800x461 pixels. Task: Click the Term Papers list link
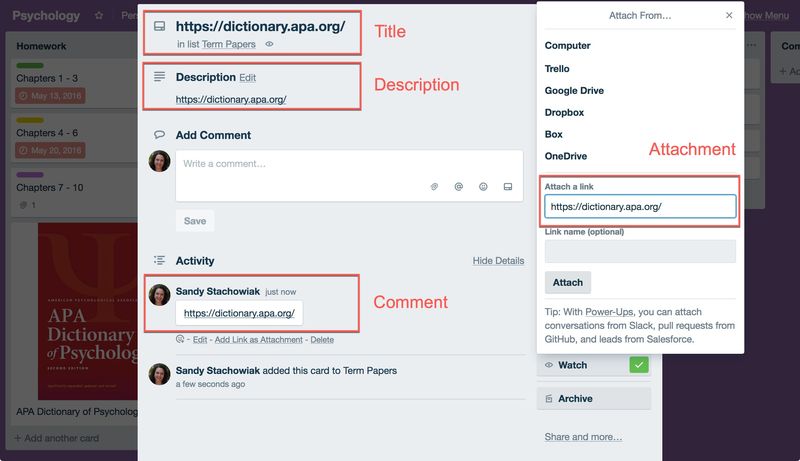pyautogui.click(x=229, y=44)
